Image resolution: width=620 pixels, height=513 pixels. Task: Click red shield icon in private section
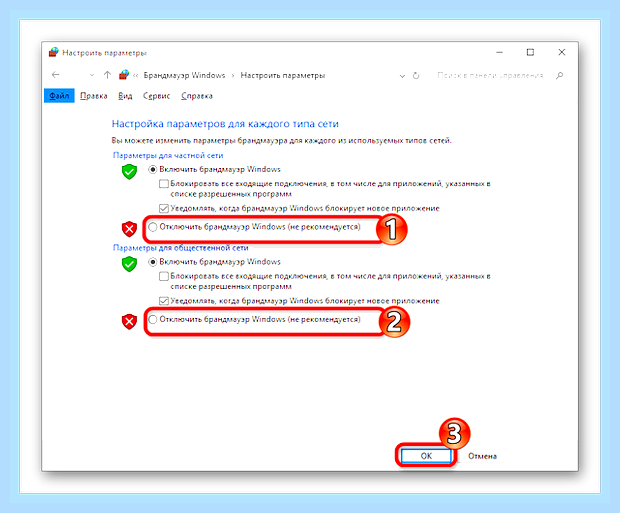point(129,229)
